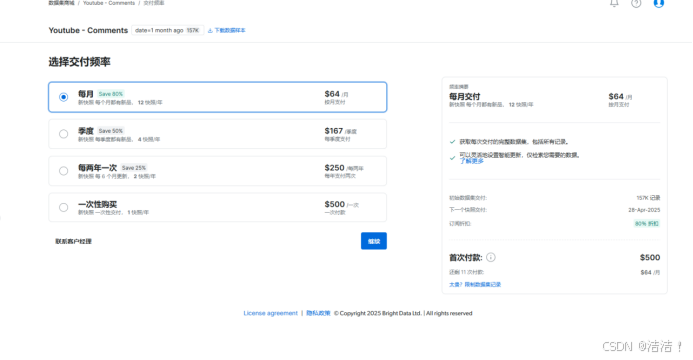The image size is (693, 360).
Task: Click the $500 one-time plan card
Action: [x=217, y=207]
